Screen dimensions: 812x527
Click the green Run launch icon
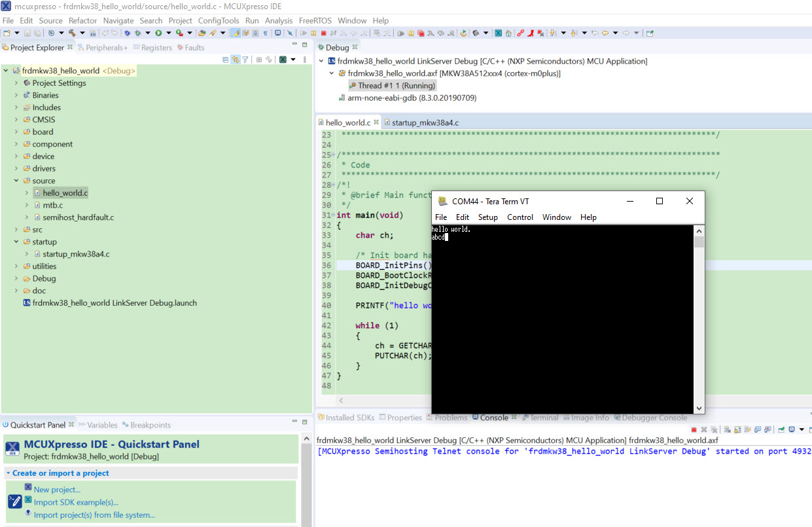[x=158, y=33]
